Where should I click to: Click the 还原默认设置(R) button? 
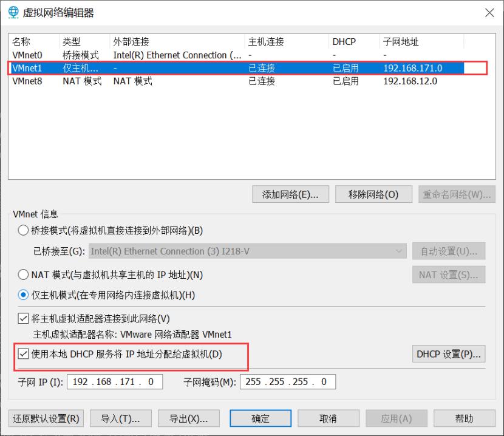tap(46, 418)
